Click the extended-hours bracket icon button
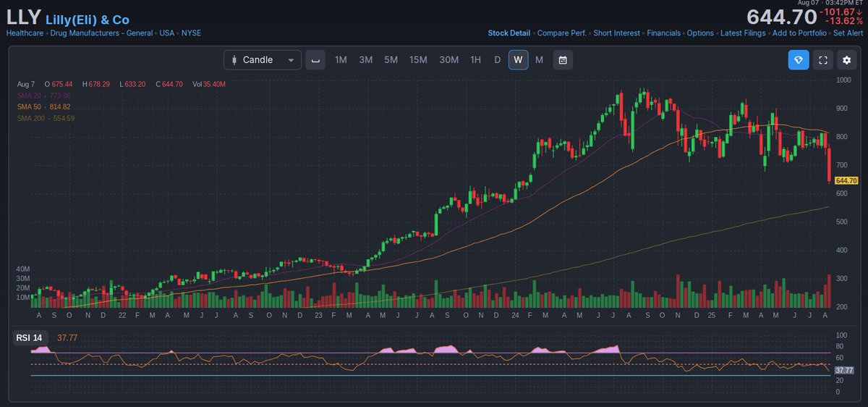Screen dimensions: 868x407 pos(315,60)
